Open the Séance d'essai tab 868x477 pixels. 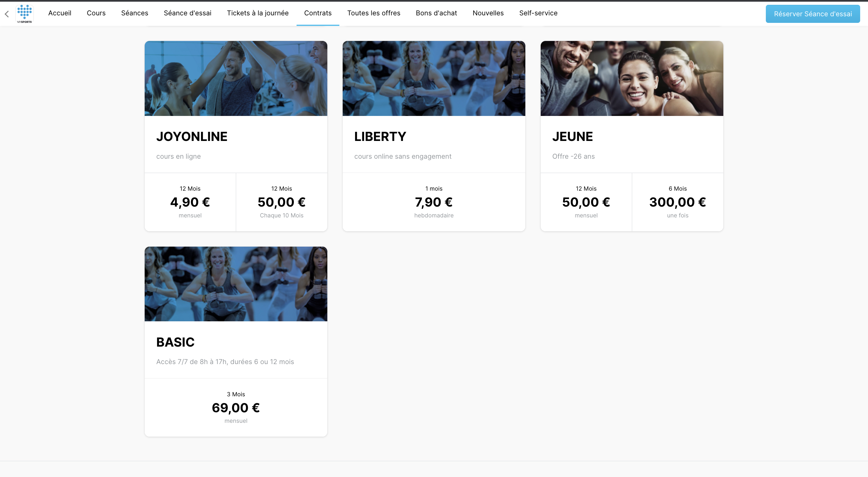(x=187, y=13)
